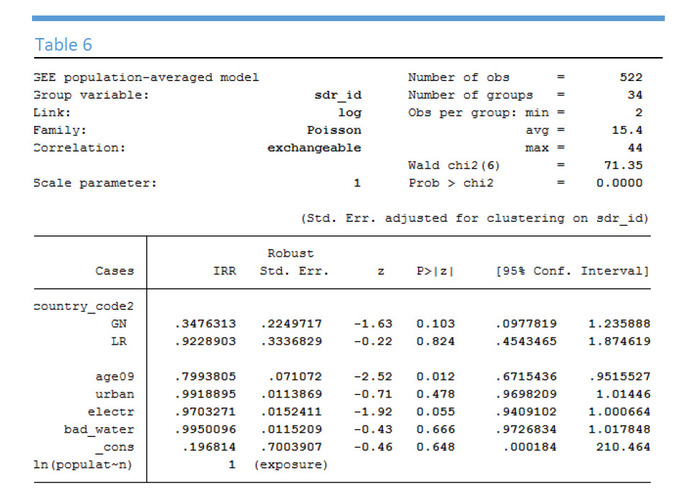Select the 'LR' row label

tap(119, 342)
